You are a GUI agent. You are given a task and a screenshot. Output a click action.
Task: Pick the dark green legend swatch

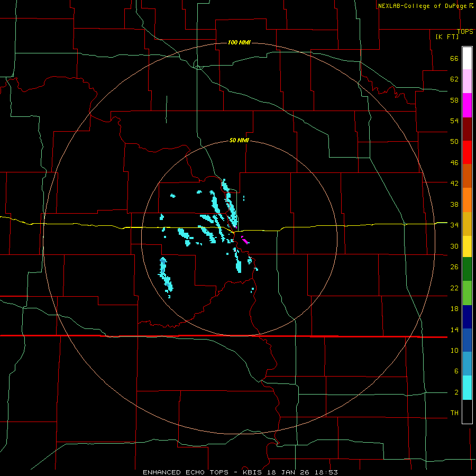(x=467, y=269)
